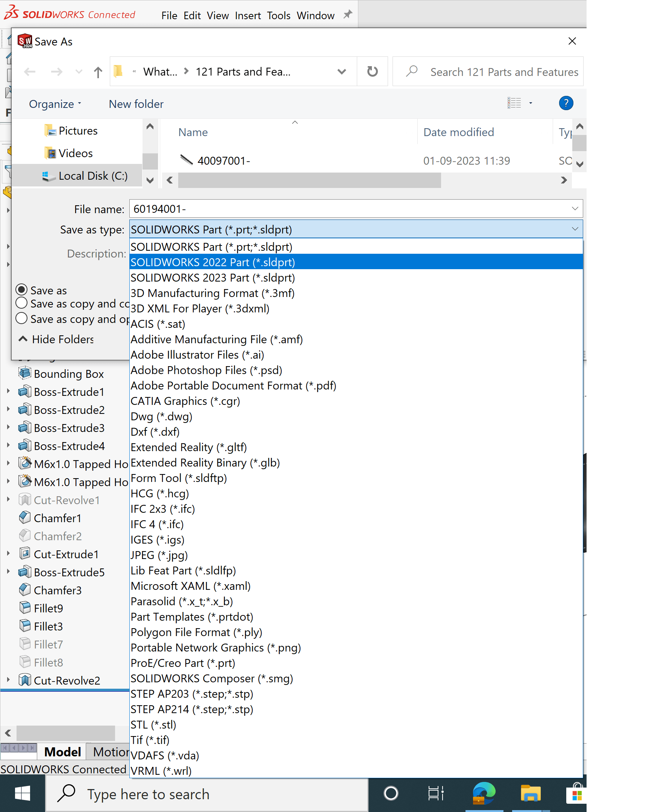
Task: Click the Fillet3 feature icon
Action: (x=25, y=626)
